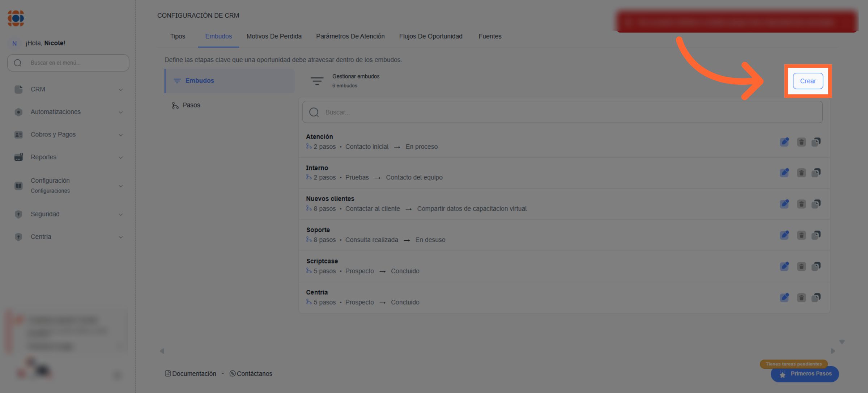Duplicate the Nuevos clientes funnel
868x393 pixels.
816,204
